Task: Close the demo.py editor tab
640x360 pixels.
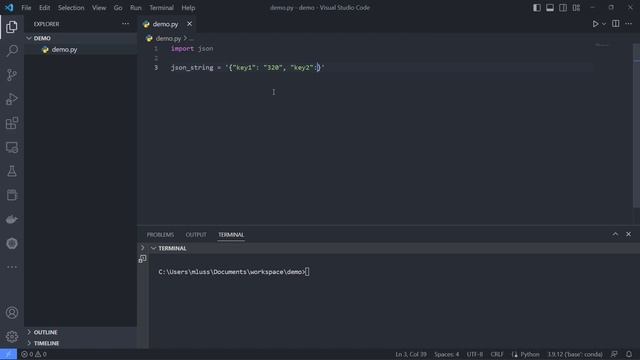Action: pos(189,24)
